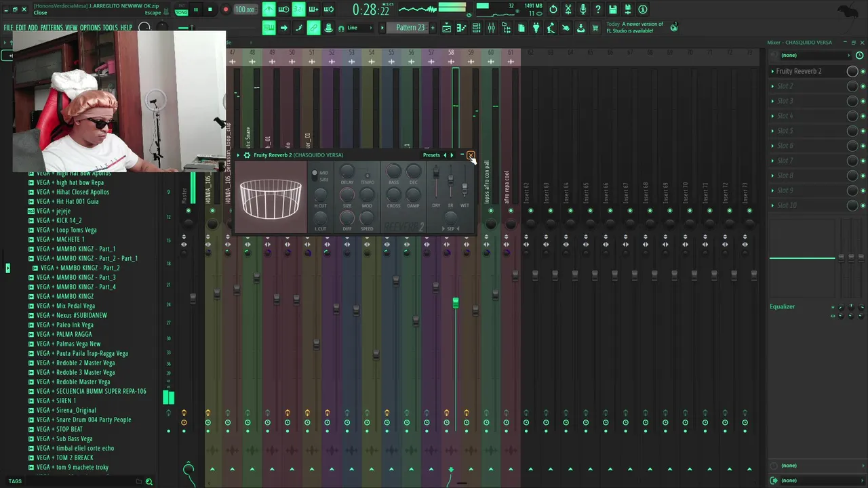Open PATTERNS menu

(52, 28)
